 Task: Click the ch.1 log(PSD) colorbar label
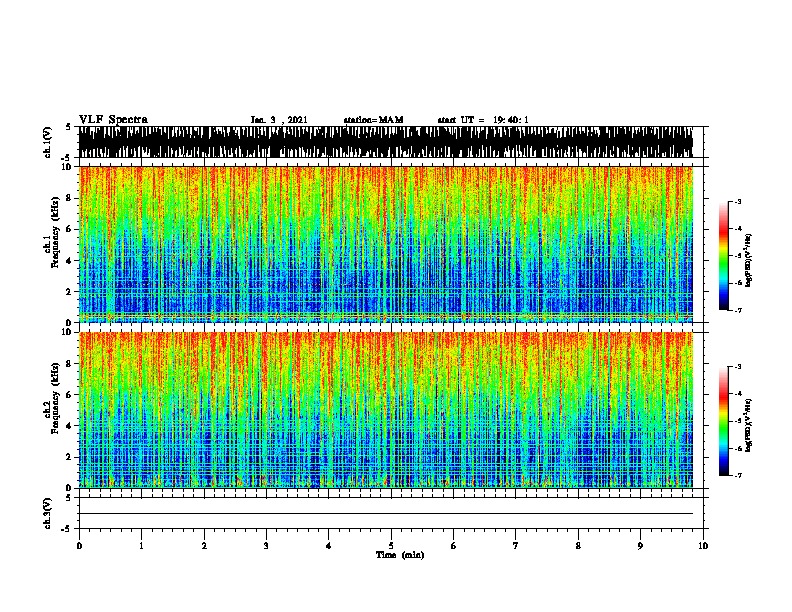(748, 261)
